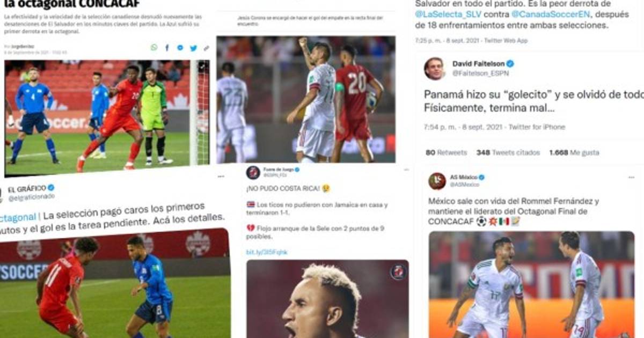Open El Gráfico account name
The image size is (644, 338).
(27, 188)
